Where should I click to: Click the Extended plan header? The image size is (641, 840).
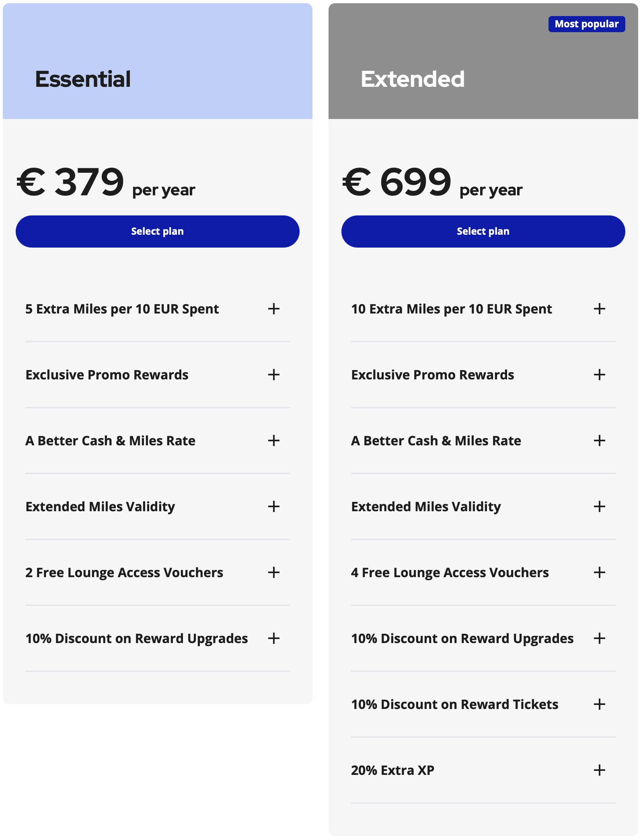[413, 79]
